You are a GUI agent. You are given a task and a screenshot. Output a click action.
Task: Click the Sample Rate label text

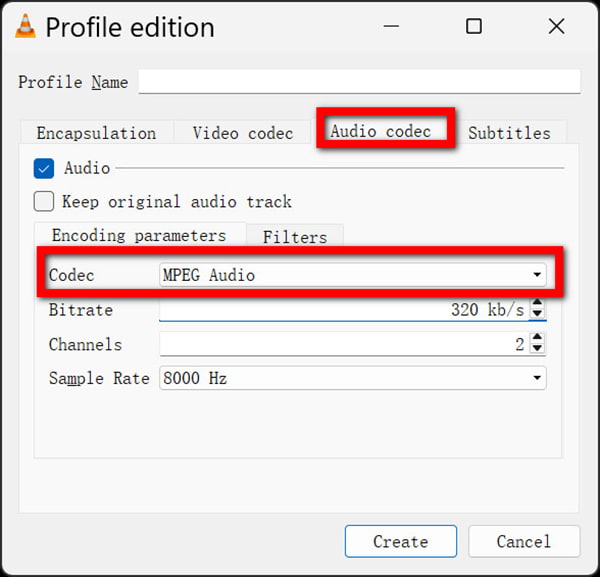coord(99,378)
